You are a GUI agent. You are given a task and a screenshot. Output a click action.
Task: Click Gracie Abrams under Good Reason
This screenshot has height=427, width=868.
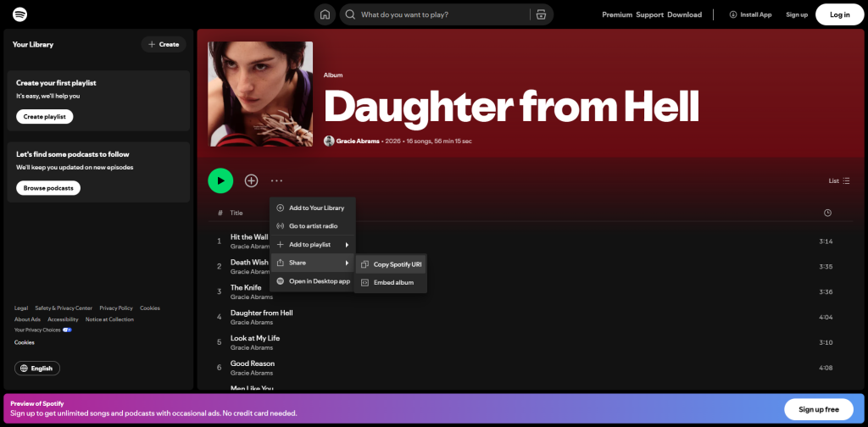coord(251,373)
